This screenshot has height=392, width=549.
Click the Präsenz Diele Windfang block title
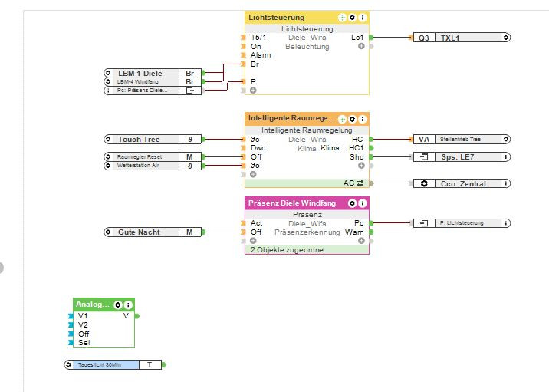292,203
